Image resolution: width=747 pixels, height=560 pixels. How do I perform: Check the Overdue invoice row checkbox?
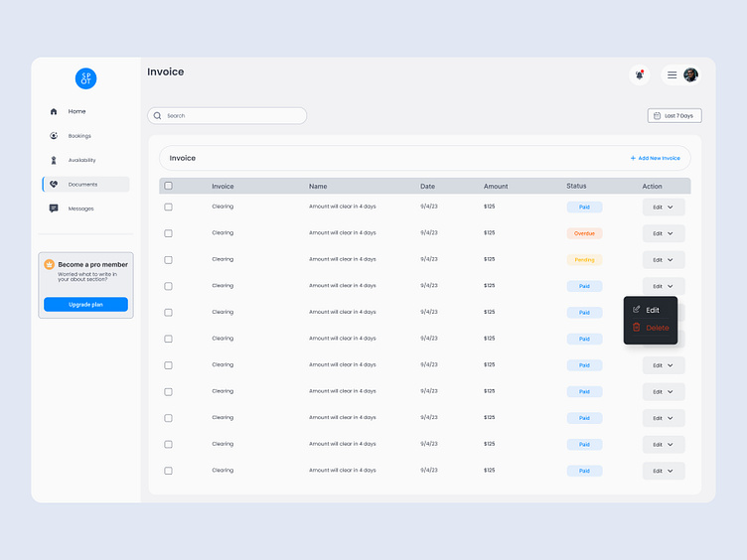coord(168,233)
